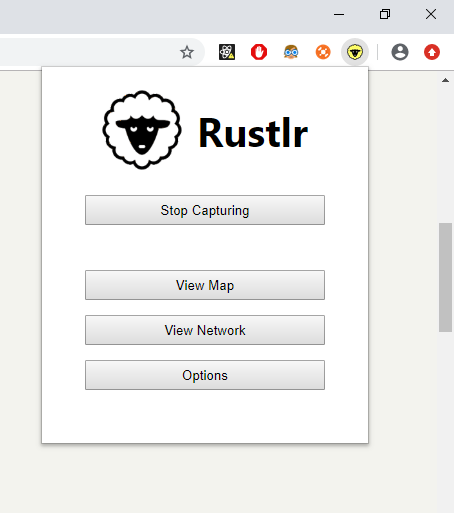Click the page vertical scrollbar thumb
Viewport: 454px width, 513px height.
[x=445, y=277]
